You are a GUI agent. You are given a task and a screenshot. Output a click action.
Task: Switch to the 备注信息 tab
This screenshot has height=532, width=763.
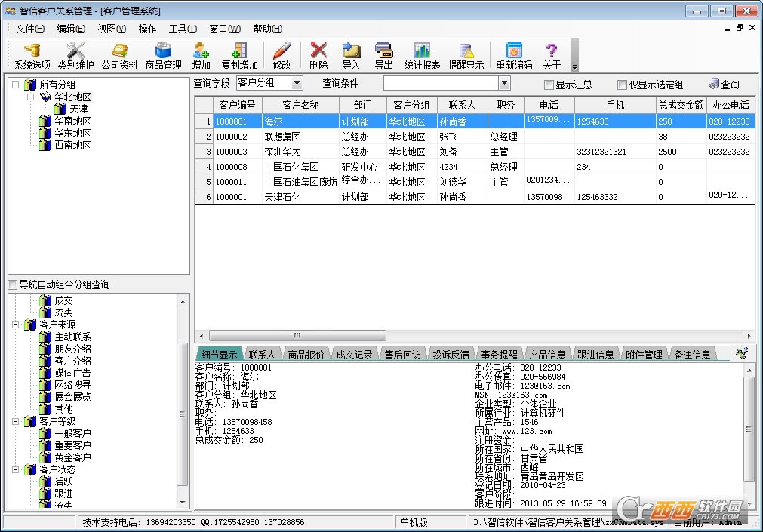pyautogui.click(x=693, y=355)
